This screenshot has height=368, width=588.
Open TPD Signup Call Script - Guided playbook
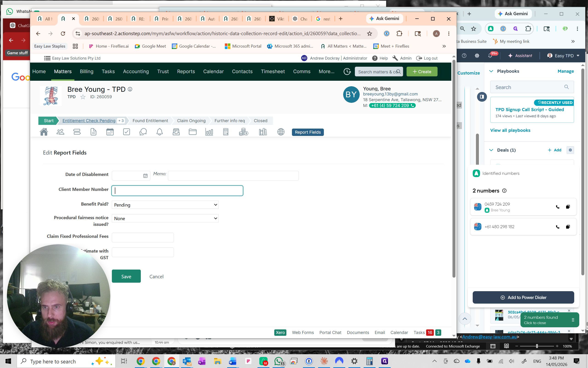point(529,109)
